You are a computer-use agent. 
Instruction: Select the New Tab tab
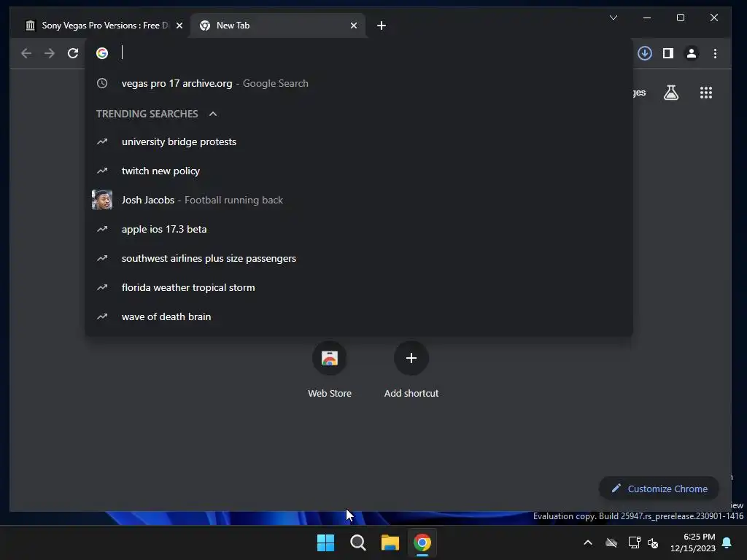tap(277, 26)
